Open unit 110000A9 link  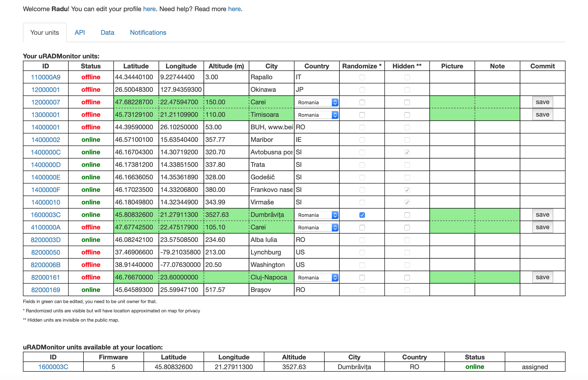coord(45,77)
